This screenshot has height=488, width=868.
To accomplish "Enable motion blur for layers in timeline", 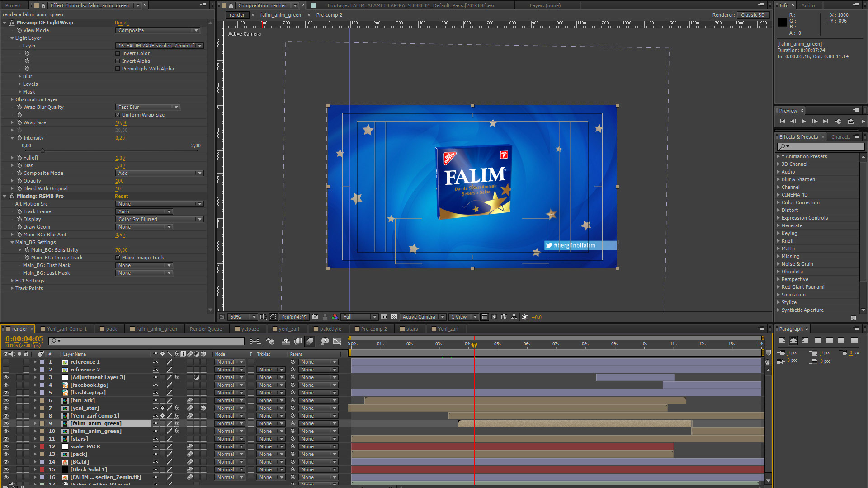I will click(310, 341).
